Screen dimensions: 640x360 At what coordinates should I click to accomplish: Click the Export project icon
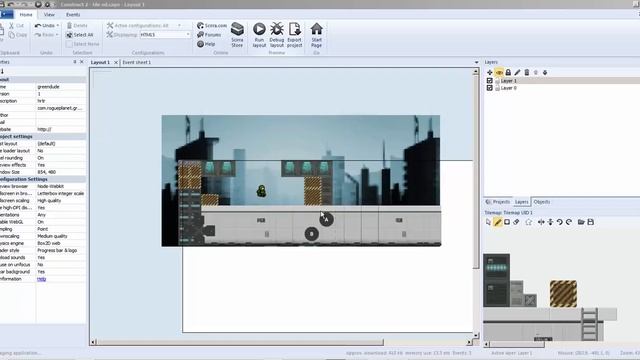pos(294,29)
